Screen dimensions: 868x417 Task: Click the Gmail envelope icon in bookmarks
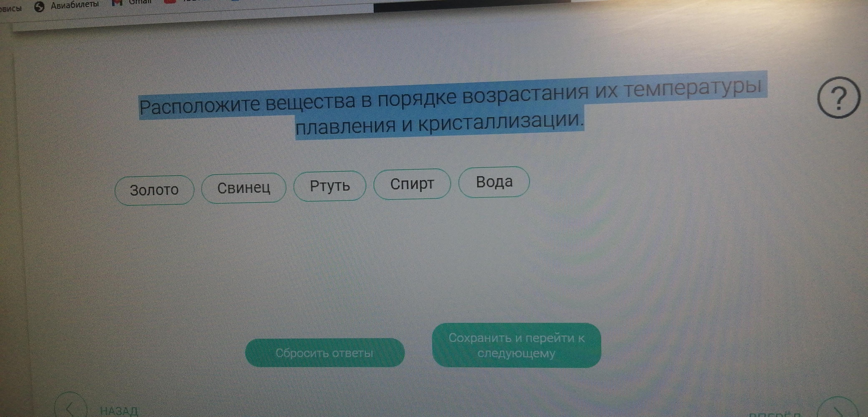[117, 2]
